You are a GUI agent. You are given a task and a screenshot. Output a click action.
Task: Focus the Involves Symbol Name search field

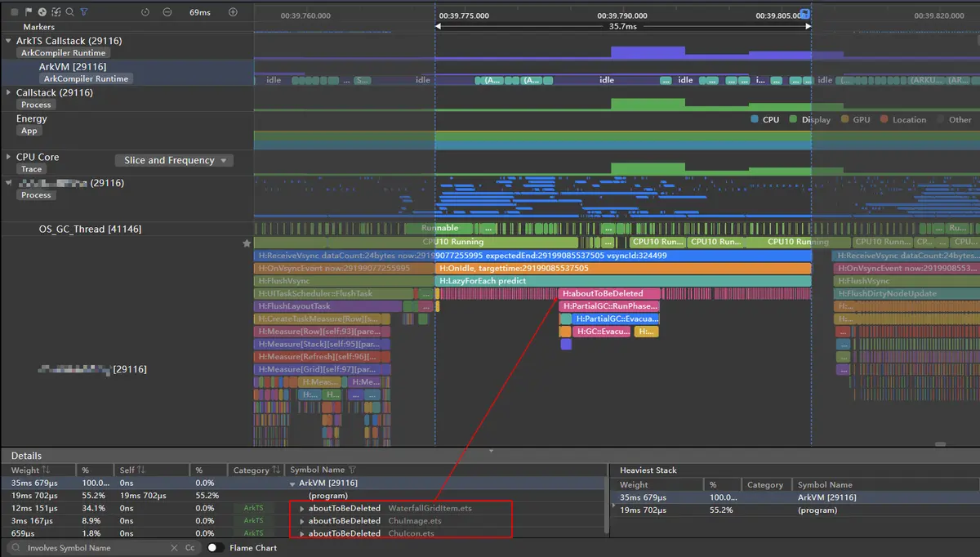pyautogui.click(x=96, y=548)
